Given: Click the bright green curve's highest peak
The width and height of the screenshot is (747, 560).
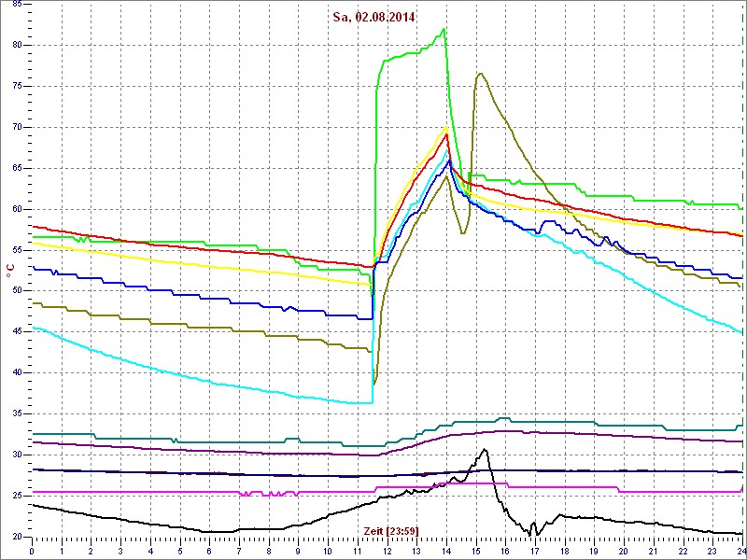Looking at the screenshot, I should point(444,29).
